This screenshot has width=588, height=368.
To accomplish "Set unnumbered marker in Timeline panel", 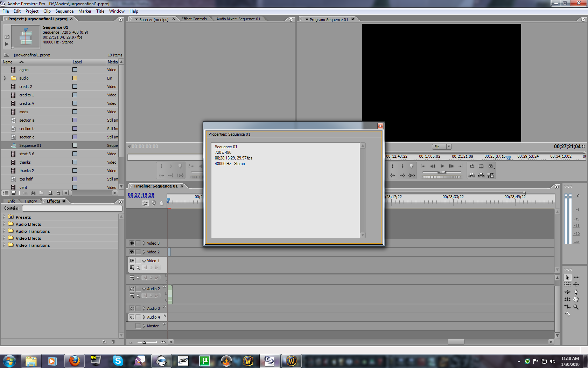I will pyautogui.click(x=161, y=203).
